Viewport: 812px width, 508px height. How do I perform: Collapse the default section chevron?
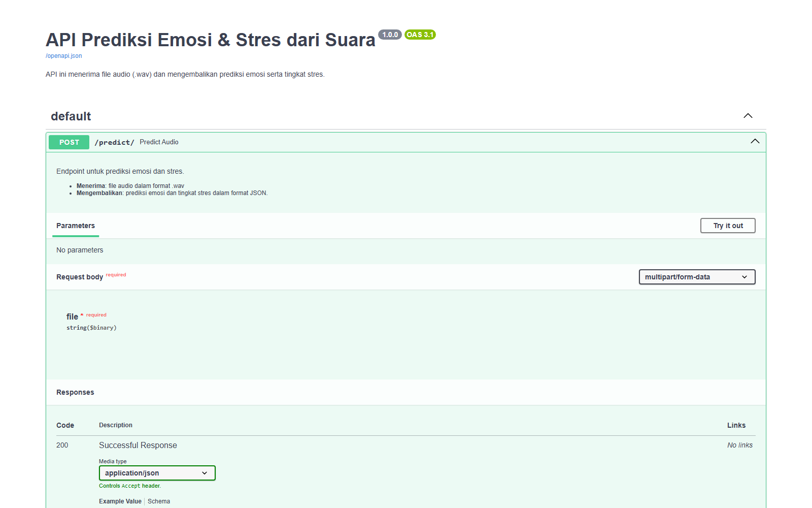pyautogui.click(x=748, y=116)
